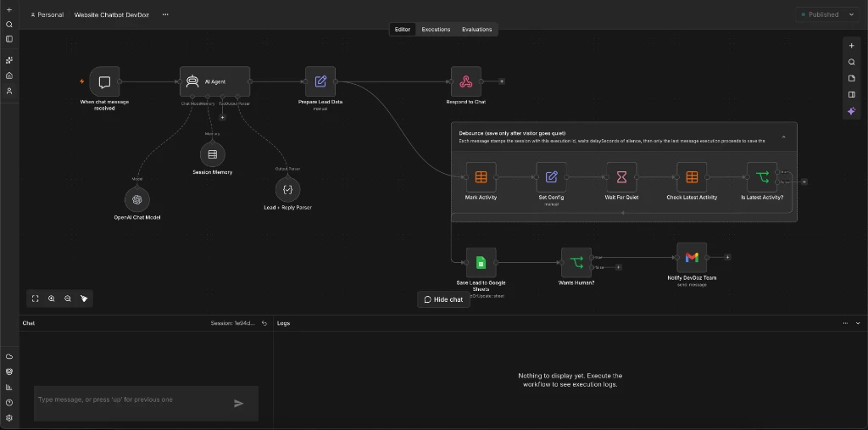Viewport: 868px width, 430px height.
Task: Click the Session ID text in chat header
Action: pyautogui.click(x=233, y=323)
